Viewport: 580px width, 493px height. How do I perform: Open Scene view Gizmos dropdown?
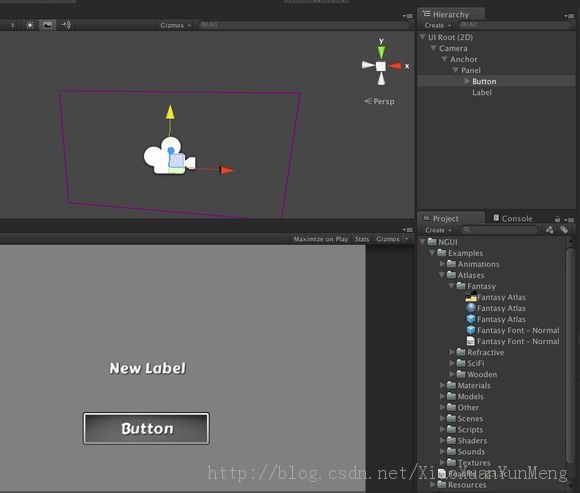pyautogui.click(x=175, y=26)
